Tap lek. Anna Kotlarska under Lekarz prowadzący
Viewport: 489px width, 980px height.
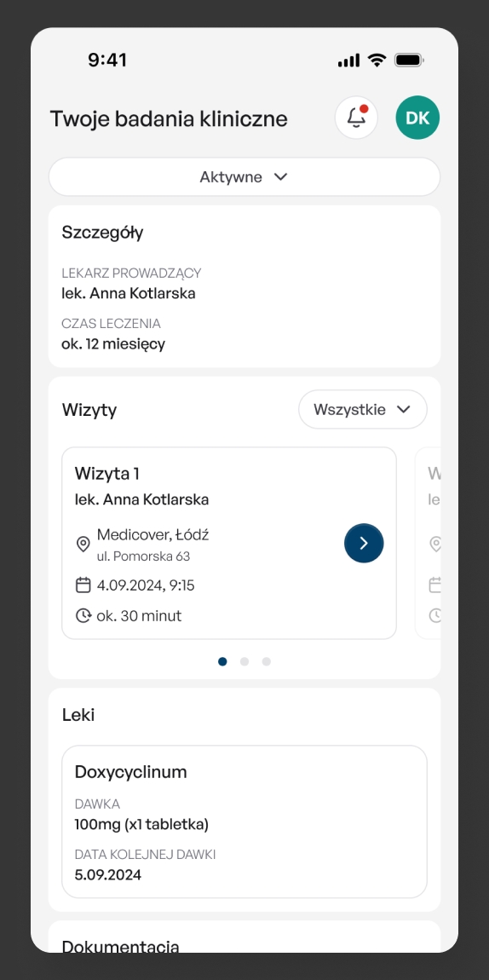tap(129, 293)
